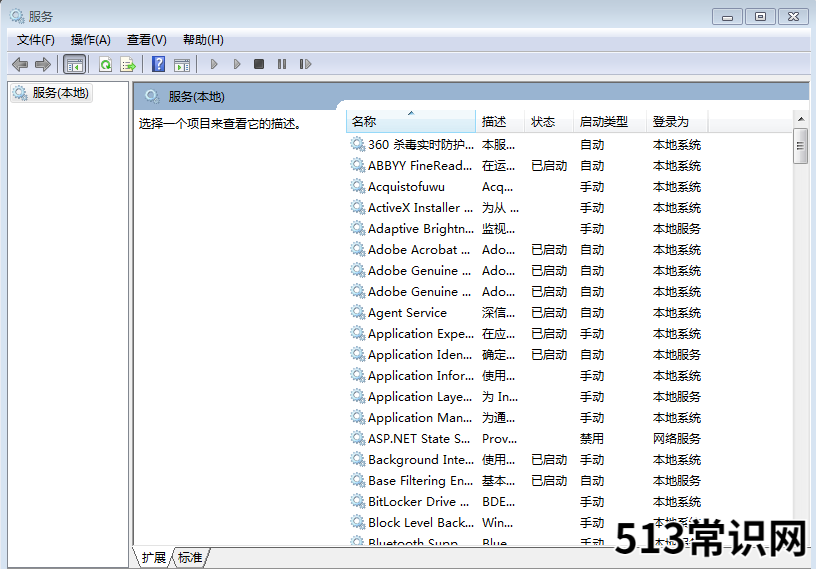816x569 pixels.
Task: Click the gear icon beside ASP.NET State S...
Action: (357, 438)
